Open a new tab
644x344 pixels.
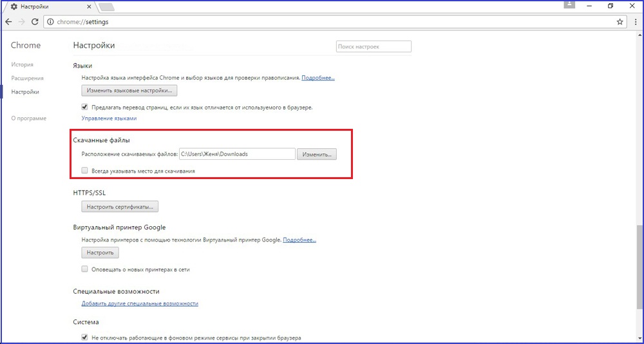[x=106, y=6]
